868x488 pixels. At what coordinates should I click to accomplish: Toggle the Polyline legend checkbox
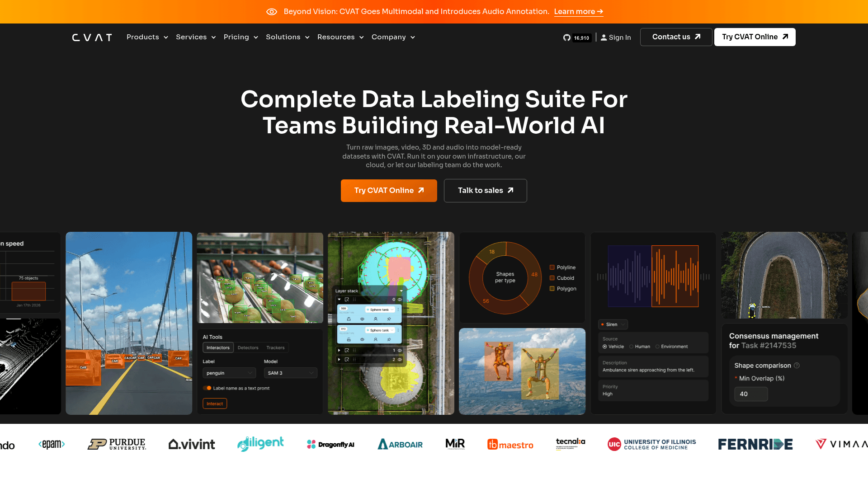[552, 267]
